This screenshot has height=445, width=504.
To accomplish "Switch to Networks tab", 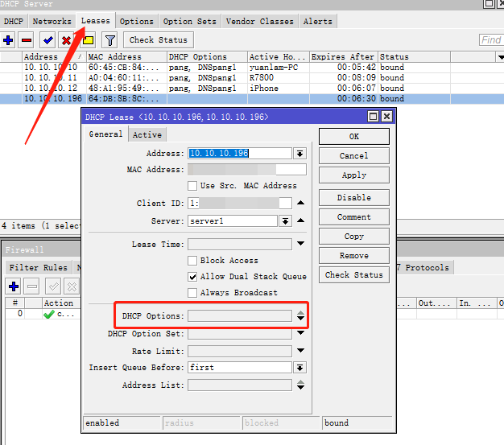I will point(52,22).
